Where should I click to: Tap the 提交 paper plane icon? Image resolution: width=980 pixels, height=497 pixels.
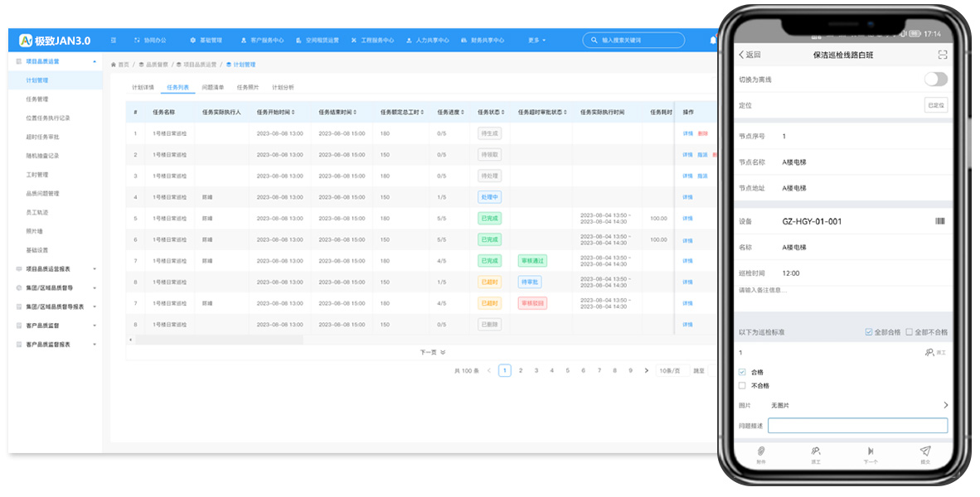tap(925, 451)
